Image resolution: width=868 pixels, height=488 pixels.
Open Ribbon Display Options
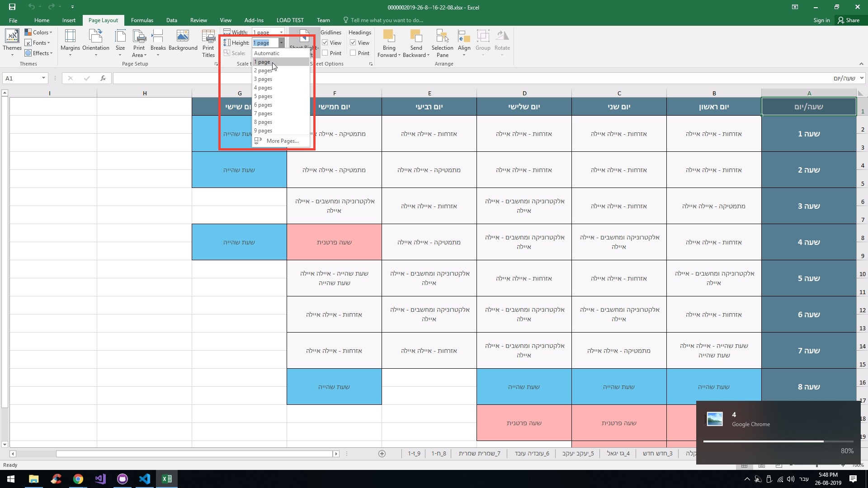[795, 7]
